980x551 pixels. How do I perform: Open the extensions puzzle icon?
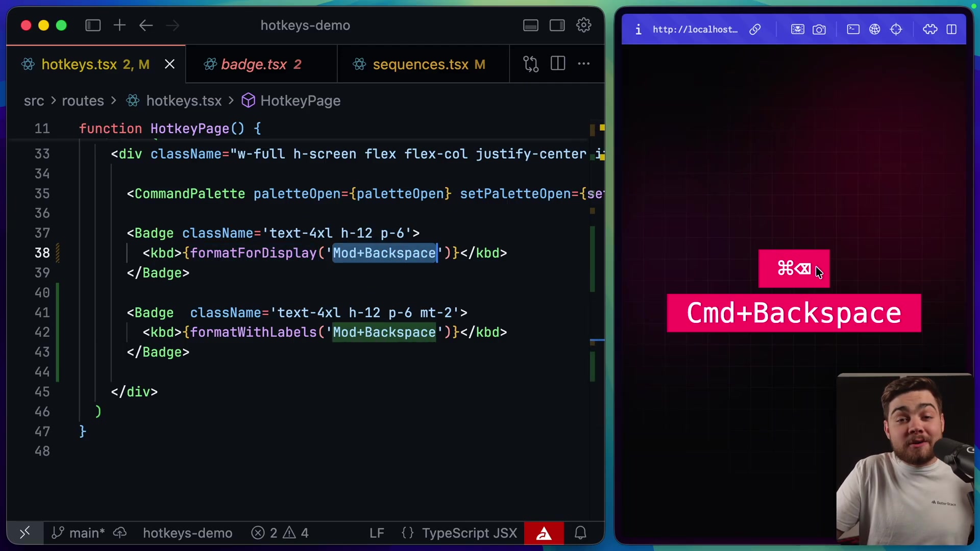(x=930, y=30)
